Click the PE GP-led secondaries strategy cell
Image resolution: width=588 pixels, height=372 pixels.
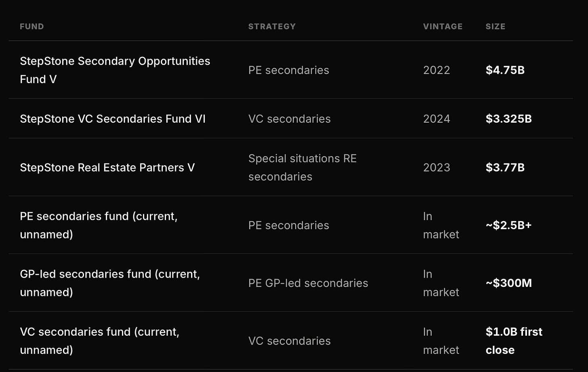308,283
